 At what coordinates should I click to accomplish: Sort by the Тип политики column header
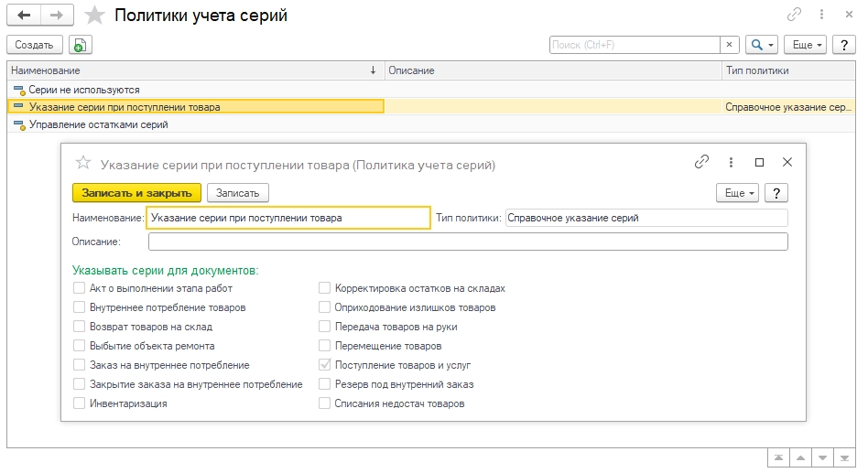(x=757, y=70)
